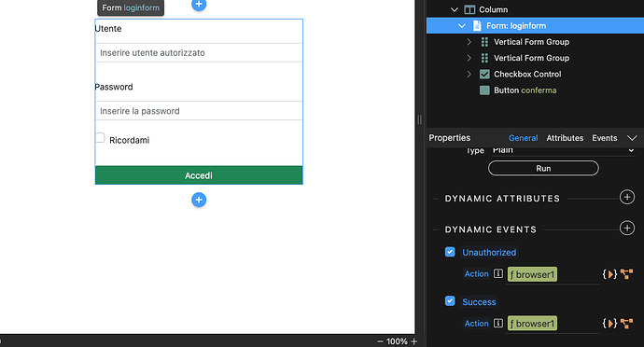Open data picker for Unauthorized action
The image size is (644, 347).
coord(609,274)
